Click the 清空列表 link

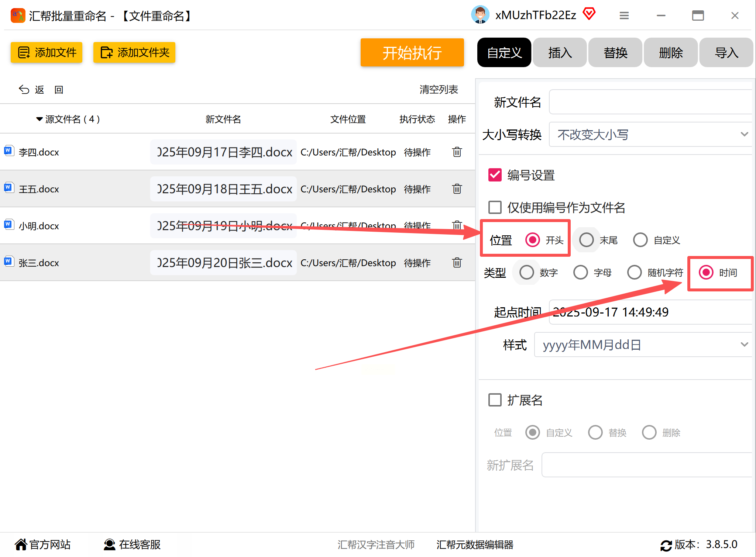(x=439, y=90)
